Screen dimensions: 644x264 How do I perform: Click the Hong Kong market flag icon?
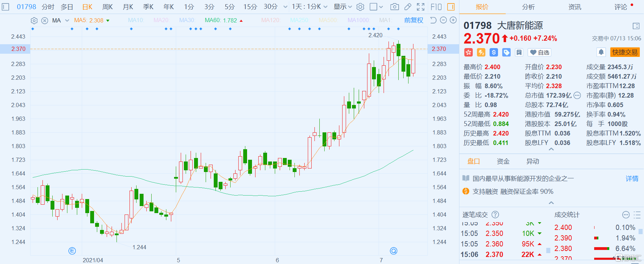click(x=468, y=52)
